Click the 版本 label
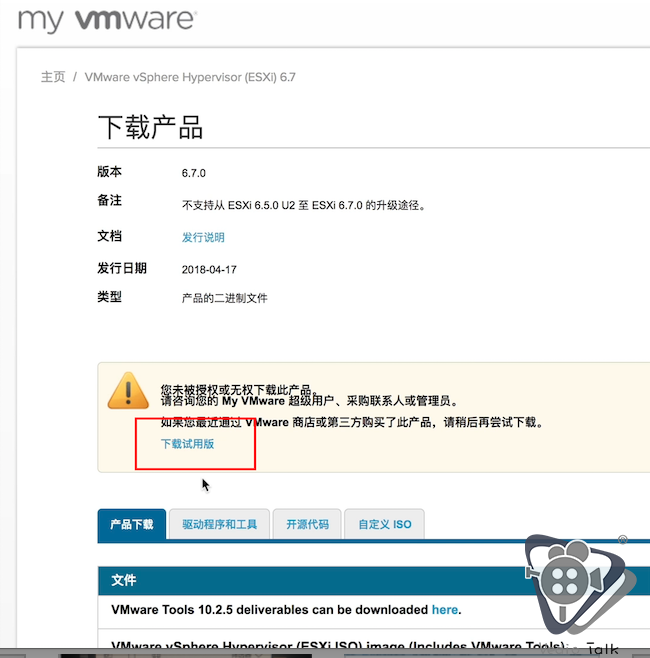Screen dimensions: 650x658 110,172
